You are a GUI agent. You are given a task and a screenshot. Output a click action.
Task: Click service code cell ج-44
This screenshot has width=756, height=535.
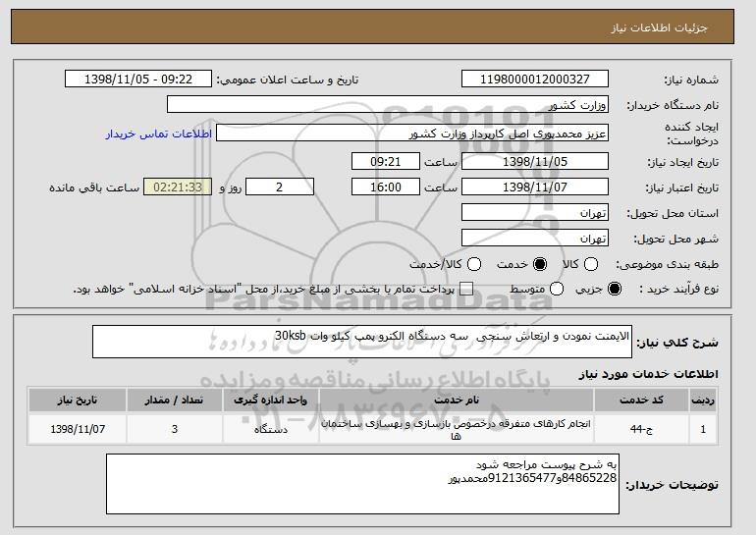click(x=641, y=429)
